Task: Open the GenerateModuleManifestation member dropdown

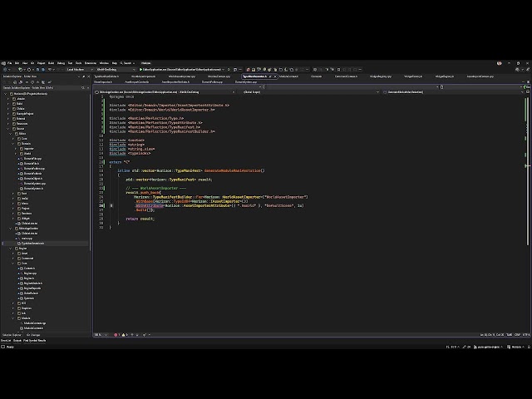Action: click(454, 92)
